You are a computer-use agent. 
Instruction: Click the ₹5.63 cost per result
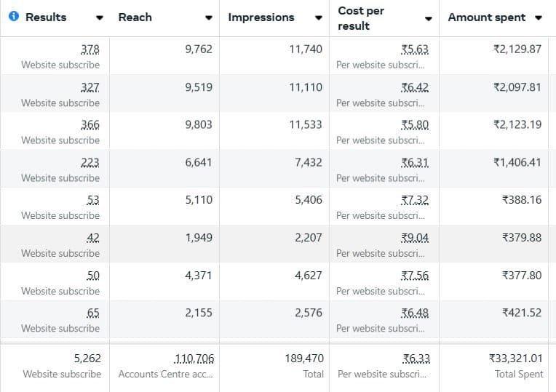415,49
